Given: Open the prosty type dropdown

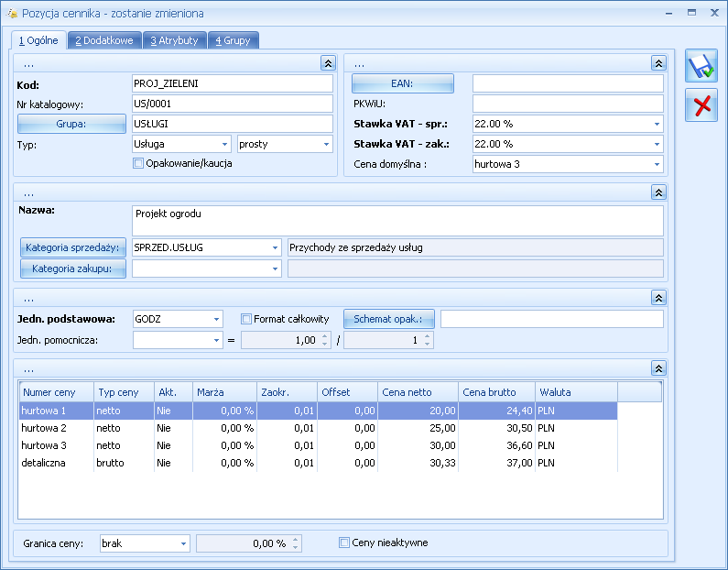Looking at the screenshot, I should (x=326, y=145).
